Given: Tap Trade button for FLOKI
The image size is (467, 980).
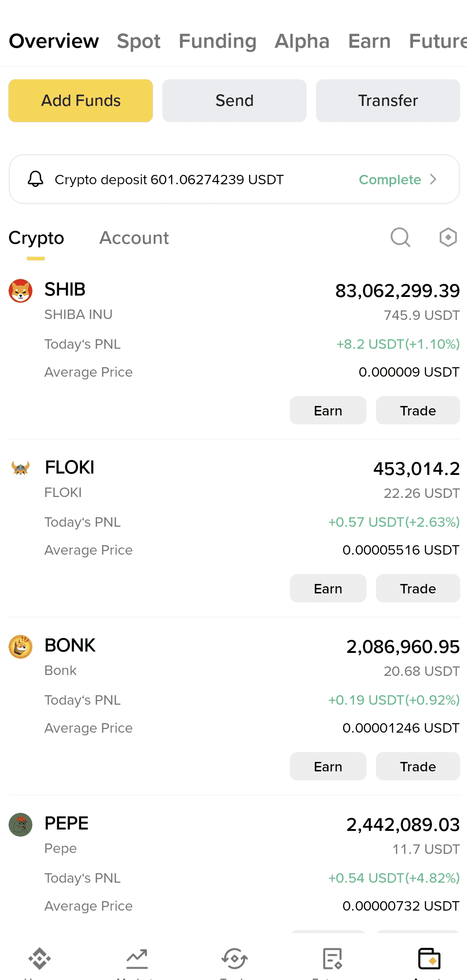Looking at the screenshot, I should [418, 588].
